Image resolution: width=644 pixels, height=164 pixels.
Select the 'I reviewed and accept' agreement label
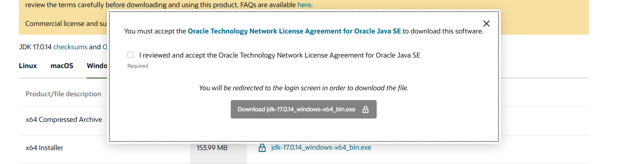pyautogui.click(x=280, y=55)
